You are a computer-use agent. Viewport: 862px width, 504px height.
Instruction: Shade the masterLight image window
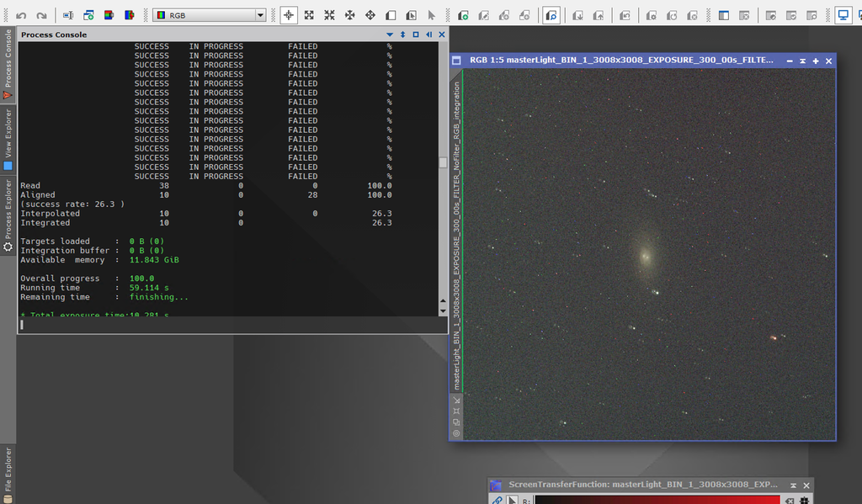tap(802, 61)
